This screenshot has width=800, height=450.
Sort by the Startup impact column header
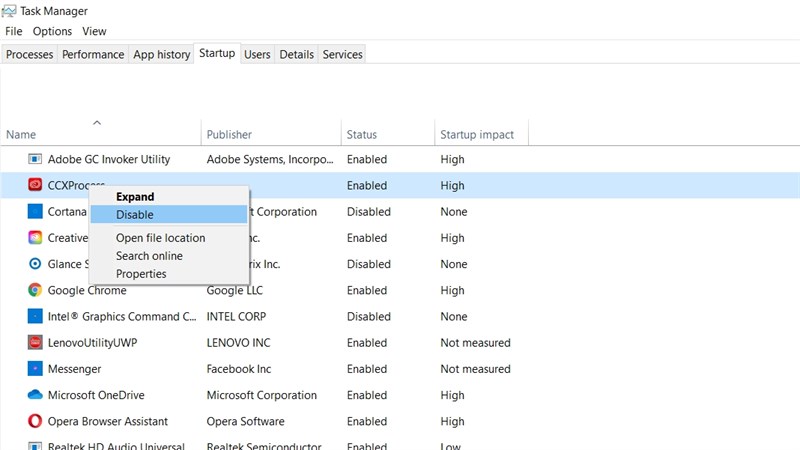(477, 135)
